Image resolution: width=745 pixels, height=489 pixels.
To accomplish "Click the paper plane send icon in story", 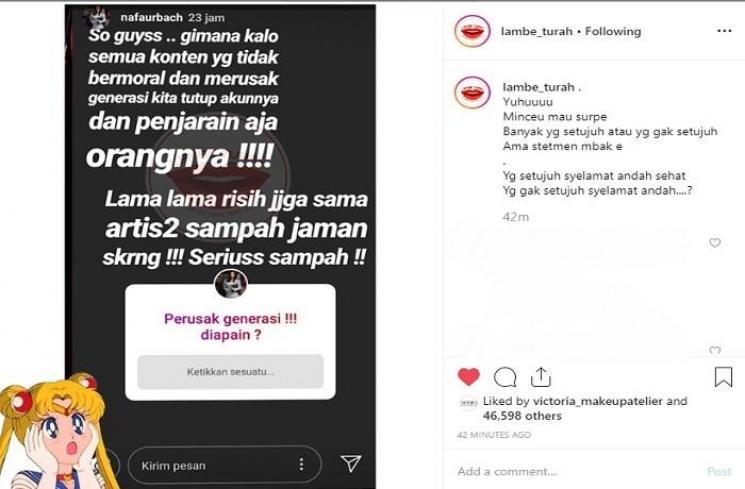I will [x=351, y=463].
